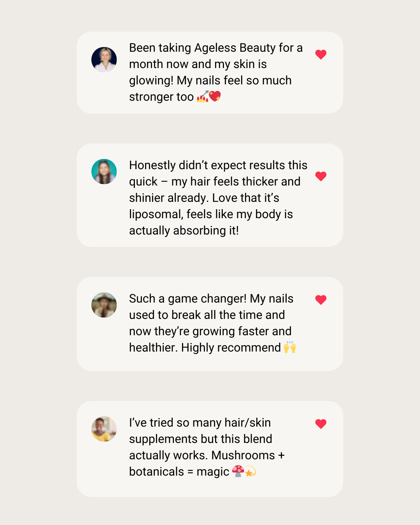Viewport: 420px width, 525px height.
Task: Open profile photo with dark navy background
Action: coord(104,59)
